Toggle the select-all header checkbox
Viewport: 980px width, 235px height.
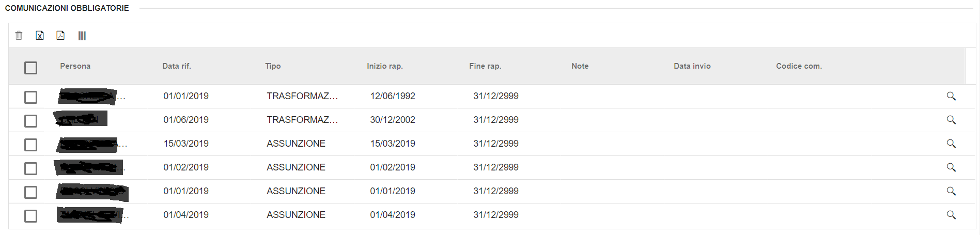pos(31,68)
